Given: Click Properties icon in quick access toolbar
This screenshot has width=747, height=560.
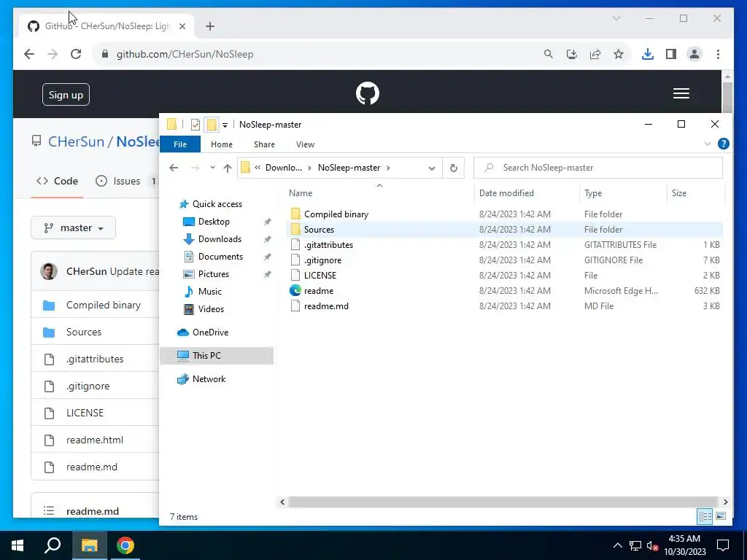Looking at the screenshot, I should coord(196,125).
